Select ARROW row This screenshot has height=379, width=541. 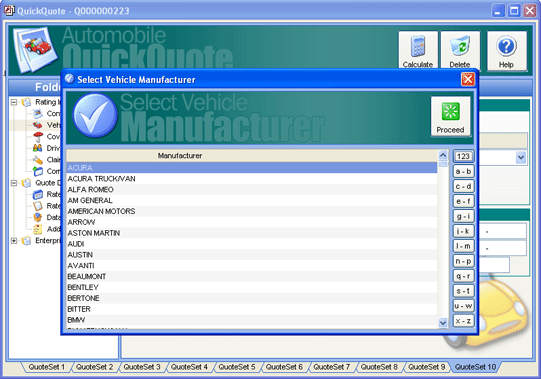pos(252,222)
